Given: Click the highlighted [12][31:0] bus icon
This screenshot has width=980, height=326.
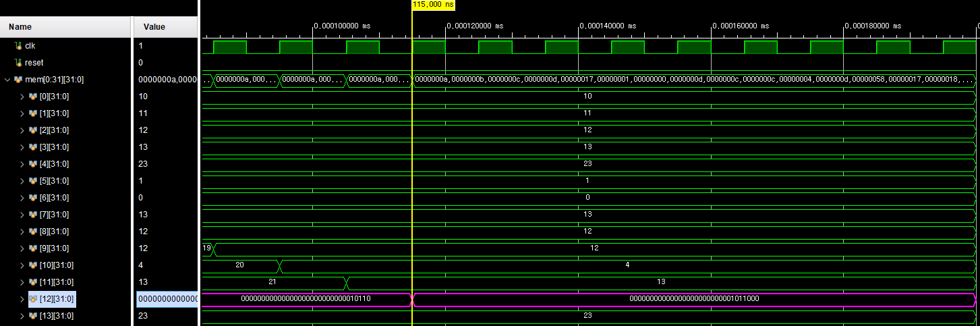Looking at the screenshot, I should pos(32,299).
